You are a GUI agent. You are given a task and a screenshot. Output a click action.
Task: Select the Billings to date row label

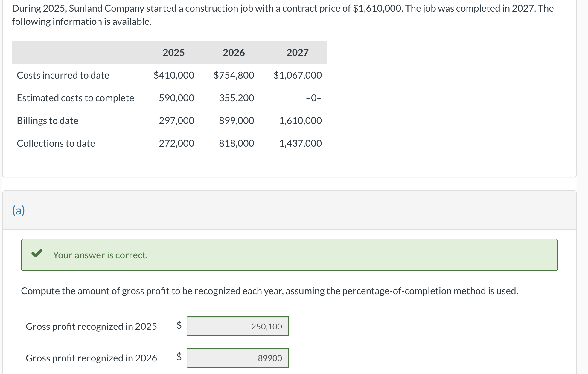pos(48,121)
